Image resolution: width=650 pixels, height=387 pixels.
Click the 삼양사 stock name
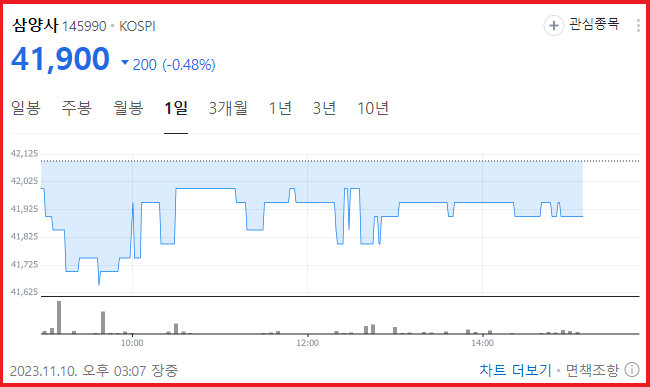(35, 25)
